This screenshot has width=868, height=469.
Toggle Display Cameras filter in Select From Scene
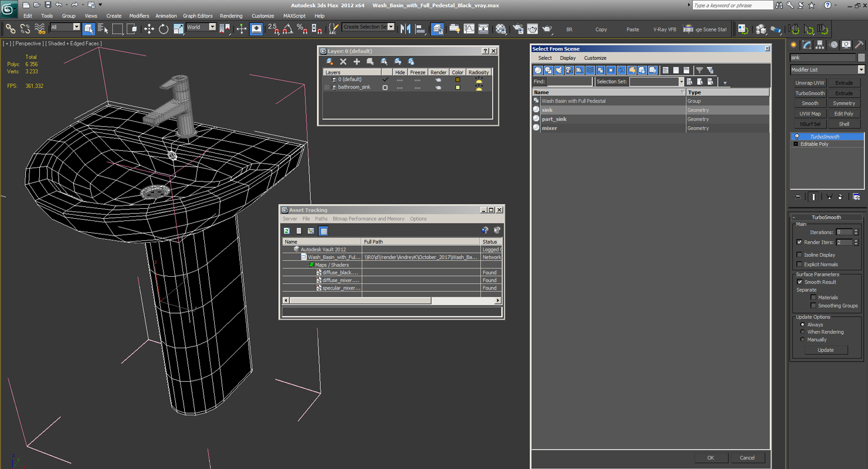click(x=569, y=70)
